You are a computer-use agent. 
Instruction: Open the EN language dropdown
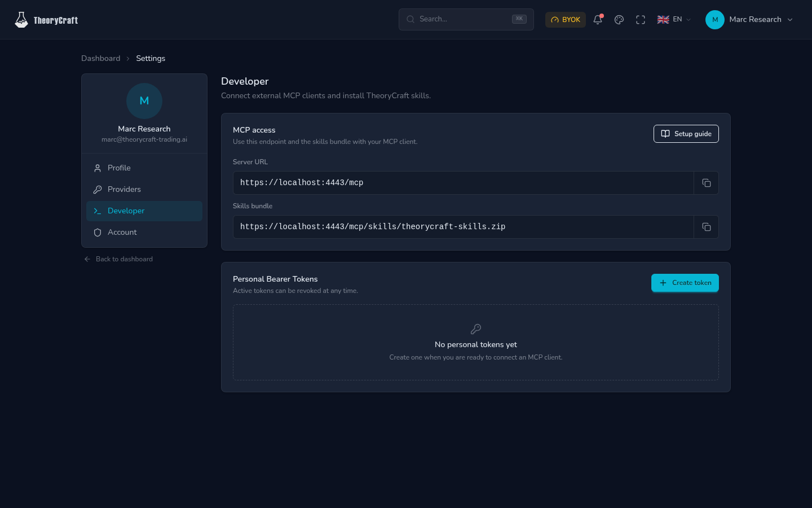(674, 20)
